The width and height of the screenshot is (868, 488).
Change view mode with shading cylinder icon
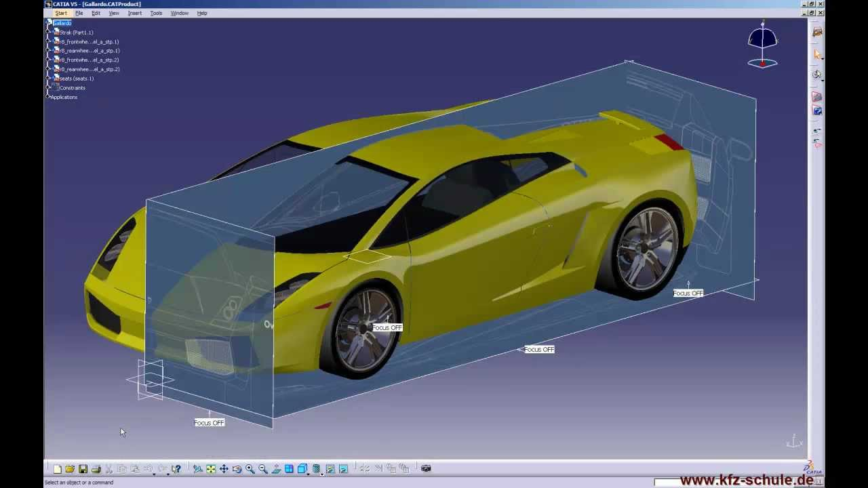pyautogui.click(x=316, y=468)
